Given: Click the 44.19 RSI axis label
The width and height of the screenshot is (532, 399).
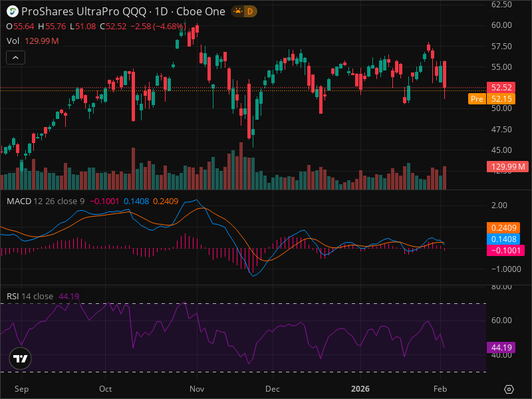Looking at the screenshot, I should [x=501, y=347].
